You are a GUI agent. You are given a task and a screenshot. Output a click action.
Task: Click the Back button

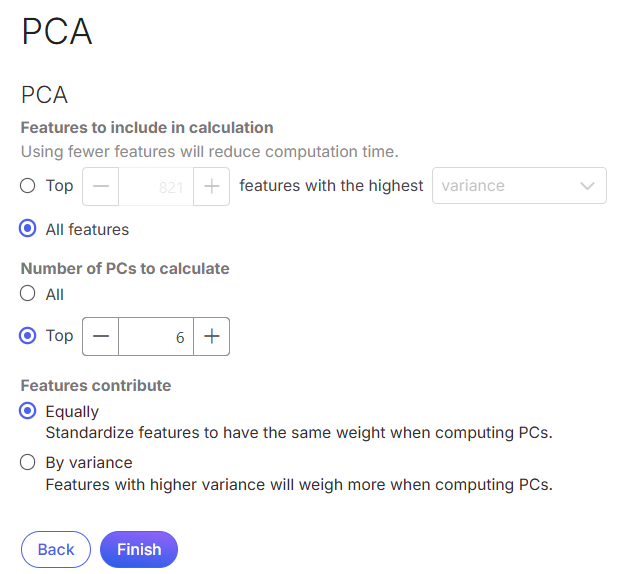(x=56, y=549)
